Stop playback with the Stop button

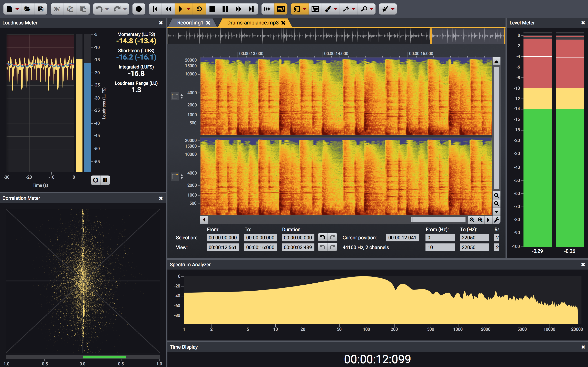click(x=212, y=9)
